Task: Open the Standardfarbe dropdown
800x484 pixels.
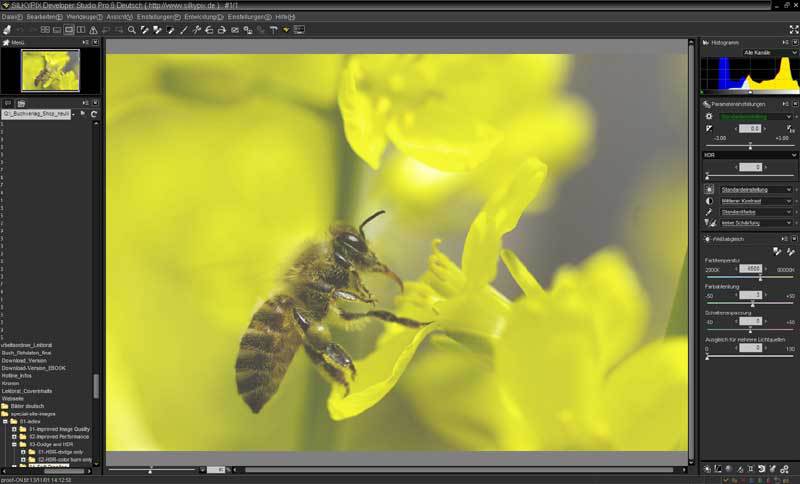Action: pyautogui.click(x=756, y=212)
